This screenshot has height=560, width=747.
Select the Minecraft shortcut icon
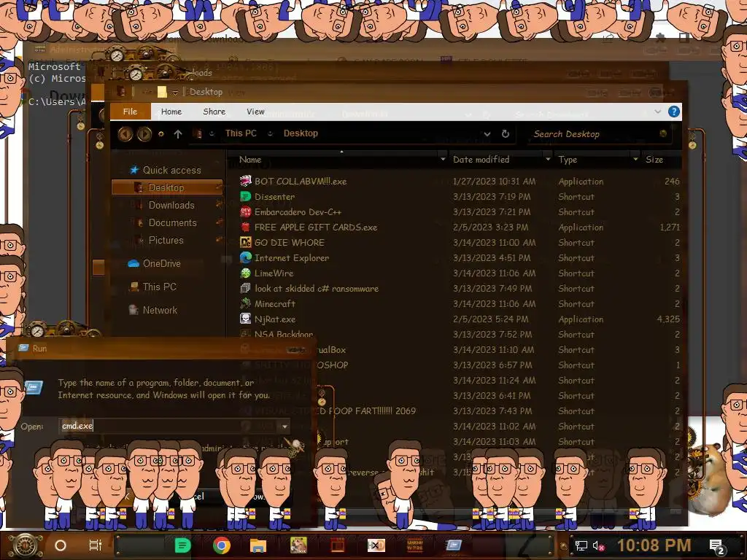[x=245, y=303]
